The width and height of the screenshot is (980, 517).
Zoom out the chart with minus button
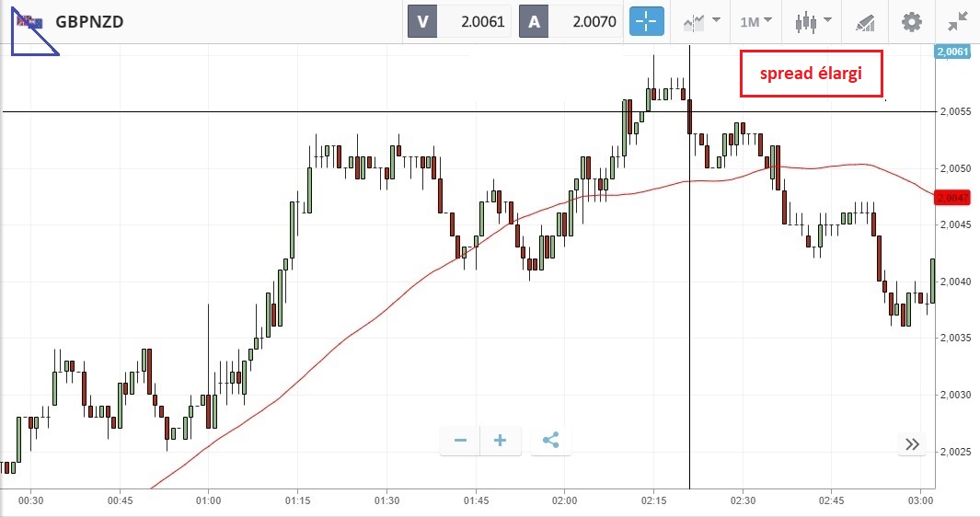(460, 441)
